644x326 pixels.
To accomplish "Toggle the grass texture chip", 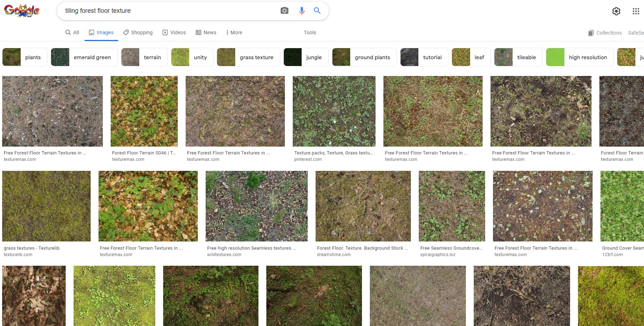I will (x=248, y=57).
